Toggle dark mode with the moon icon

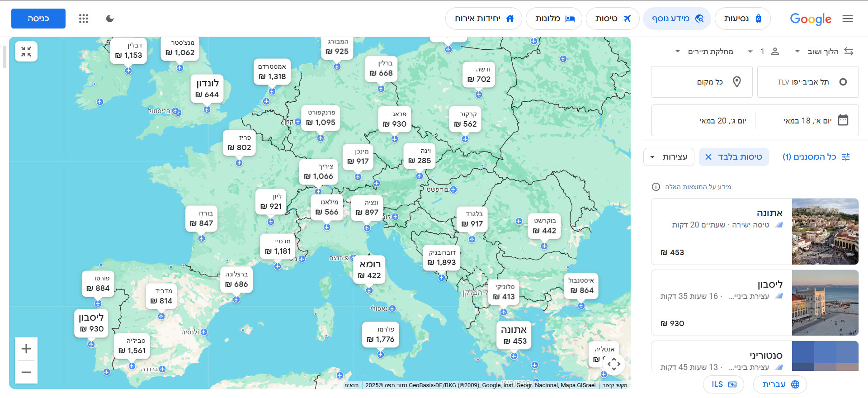[x=110, y=19]
